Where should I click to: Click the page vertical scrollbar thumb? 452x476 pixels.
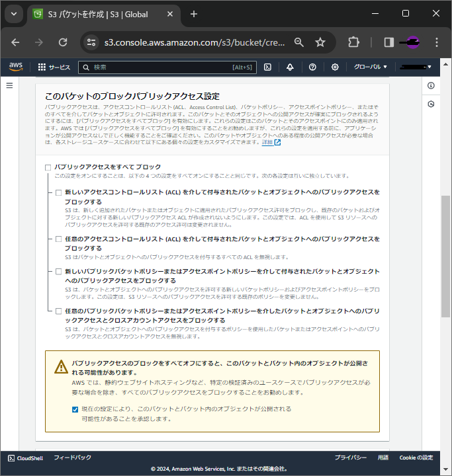(445, 257)
